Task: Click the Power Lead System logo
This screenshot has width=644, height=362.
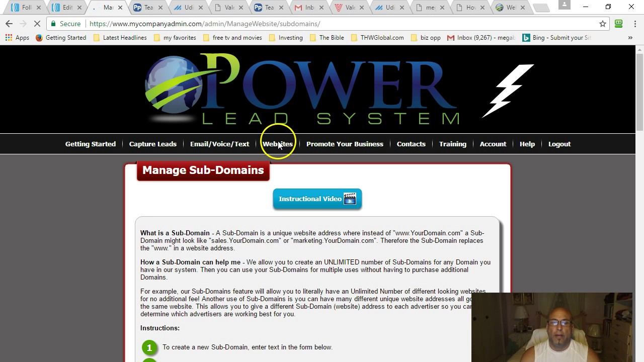Action: [302, 89]
